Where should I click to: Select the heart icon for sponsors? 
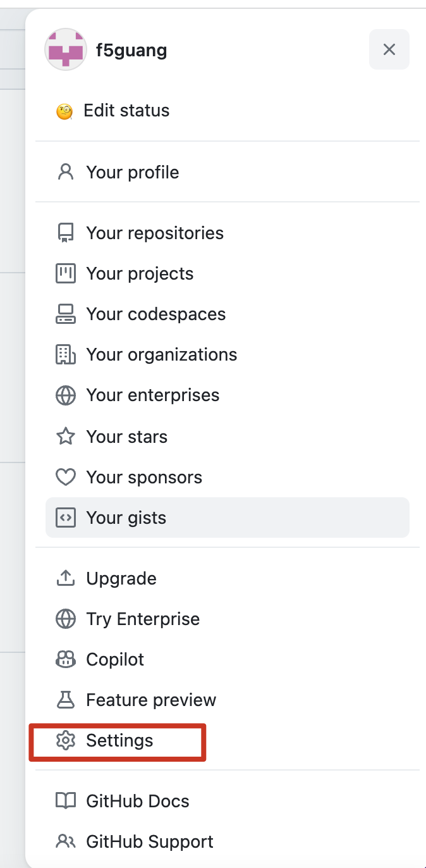pyautogui.click(x=66, y=477)
